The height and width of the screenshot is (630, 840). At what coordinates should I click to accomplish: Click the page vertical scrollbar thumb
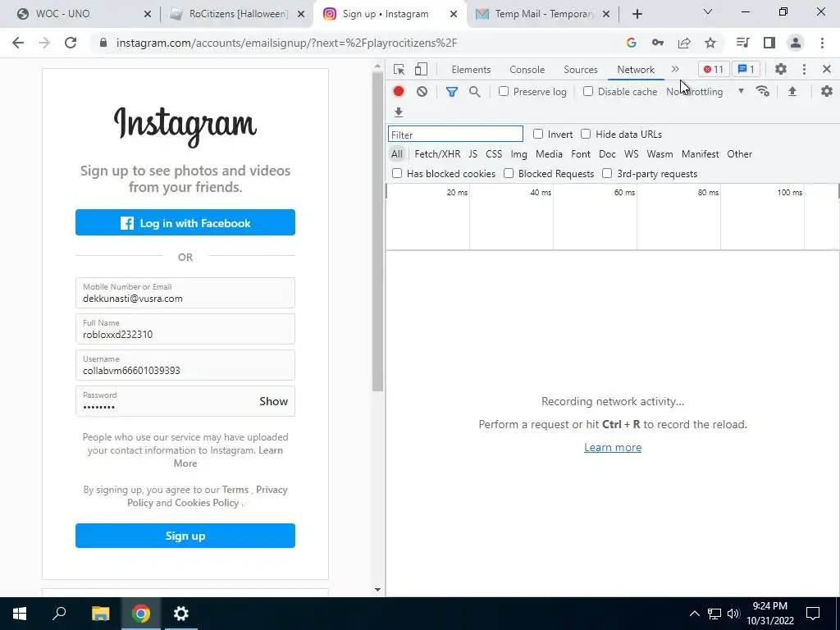[x=377, y=232]
